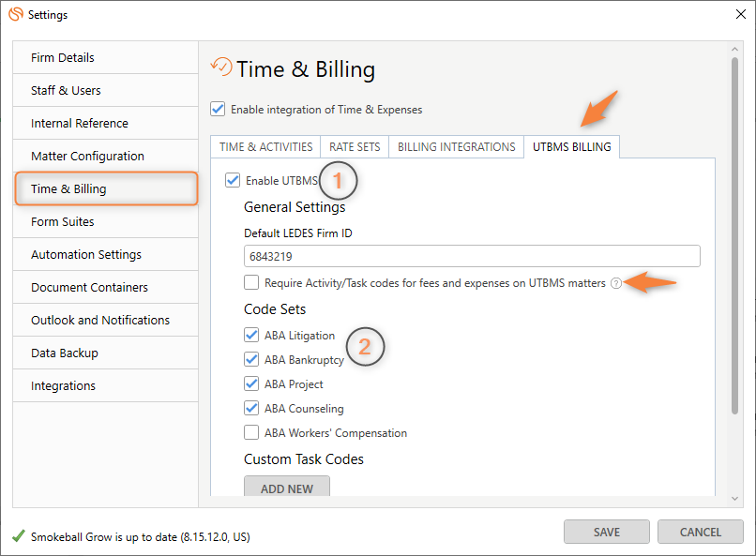Click the General Settings heading
The width and height of the screenshot is (756, 556).
pos(295,207)
